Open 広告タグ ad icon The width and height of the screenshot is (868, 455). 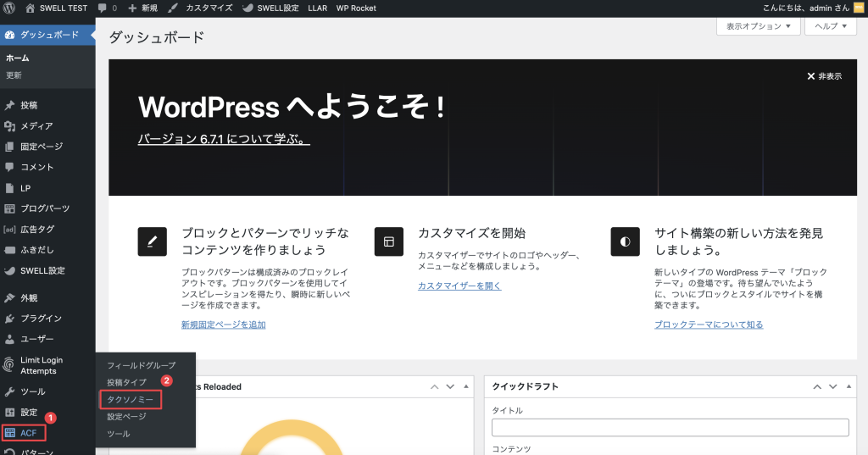(x=9, y=229)
